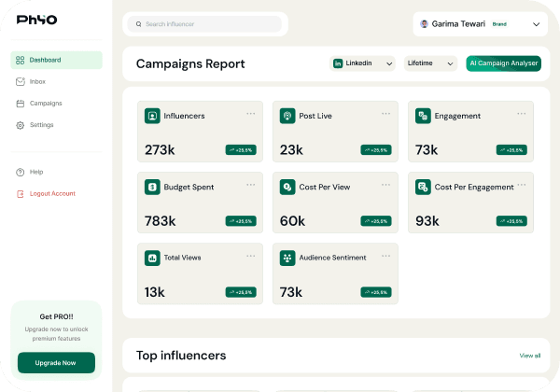Click the Budget Spent dollar icon
560x392 pixels.
(151, 188)
